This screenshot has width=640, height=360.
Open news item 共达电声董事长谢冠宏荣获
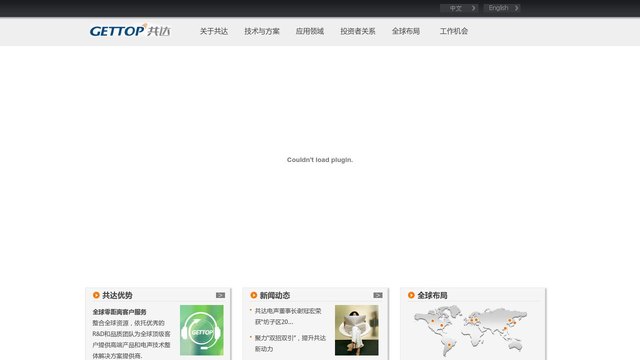(288, 316)
